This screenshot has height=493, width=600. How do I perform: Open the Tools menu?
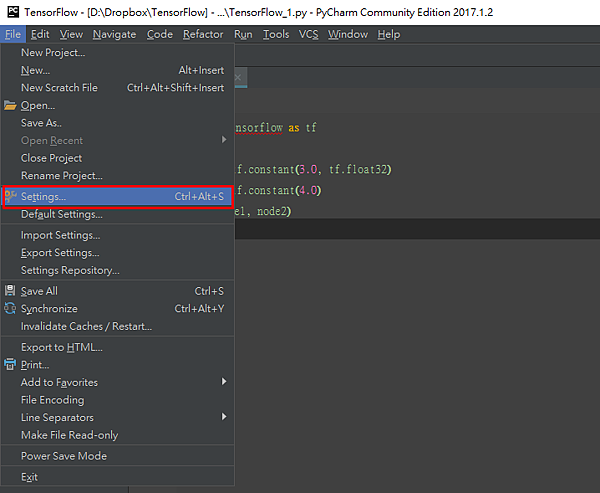[x=276, y=34]
